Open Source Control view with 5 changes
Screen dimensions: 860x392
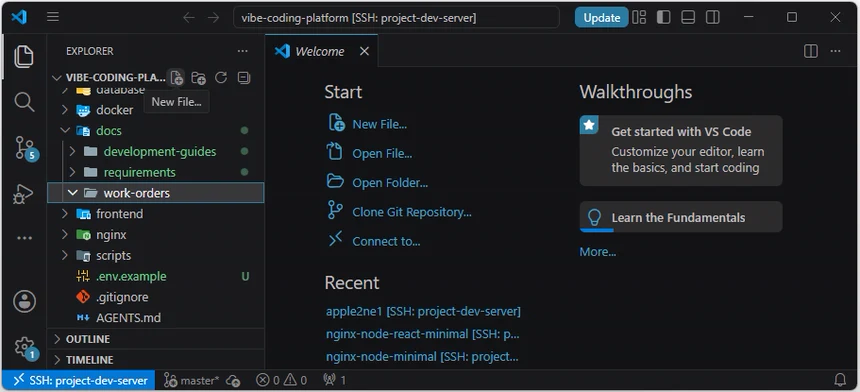click(x=25, y=148)
